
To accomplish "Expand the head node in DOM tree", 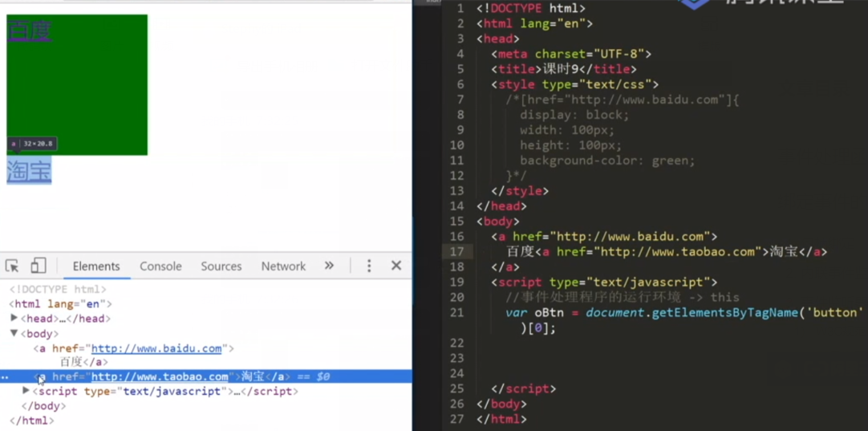I will tap(14, 318).
